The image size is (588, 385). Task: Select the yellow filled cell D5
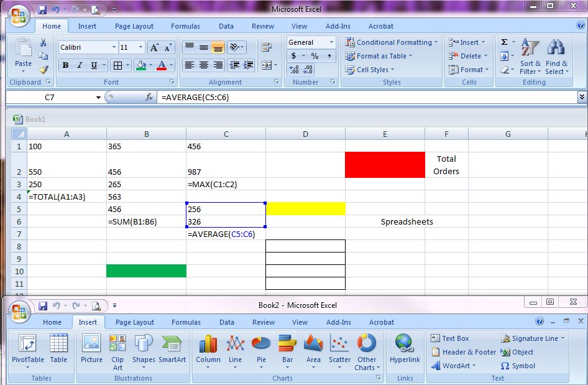305,209
